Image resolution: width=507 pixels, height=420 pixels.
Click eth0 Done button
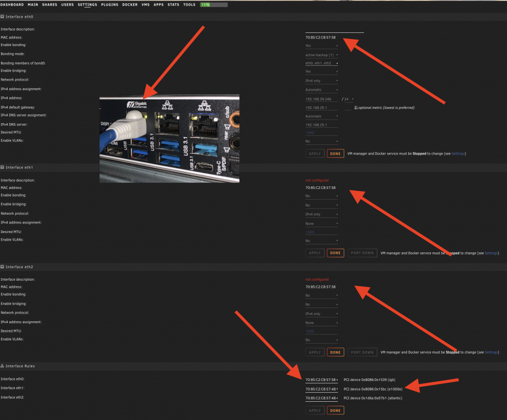point(335,154)
